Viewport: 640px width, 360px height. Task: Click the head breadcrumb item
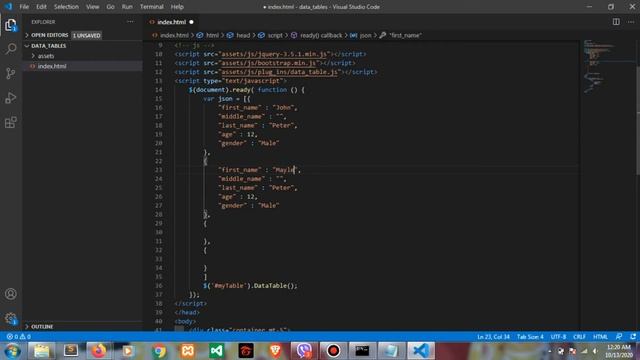[243, 36]
